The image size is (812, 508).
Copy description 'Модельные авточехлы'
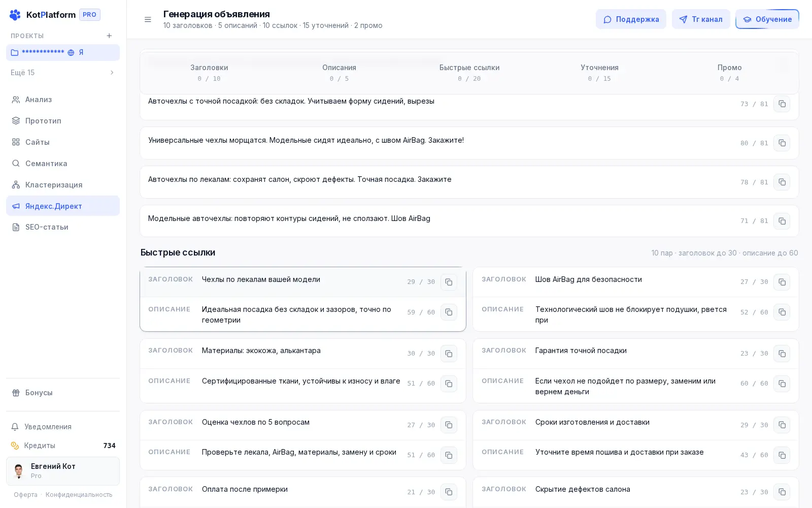782,221
